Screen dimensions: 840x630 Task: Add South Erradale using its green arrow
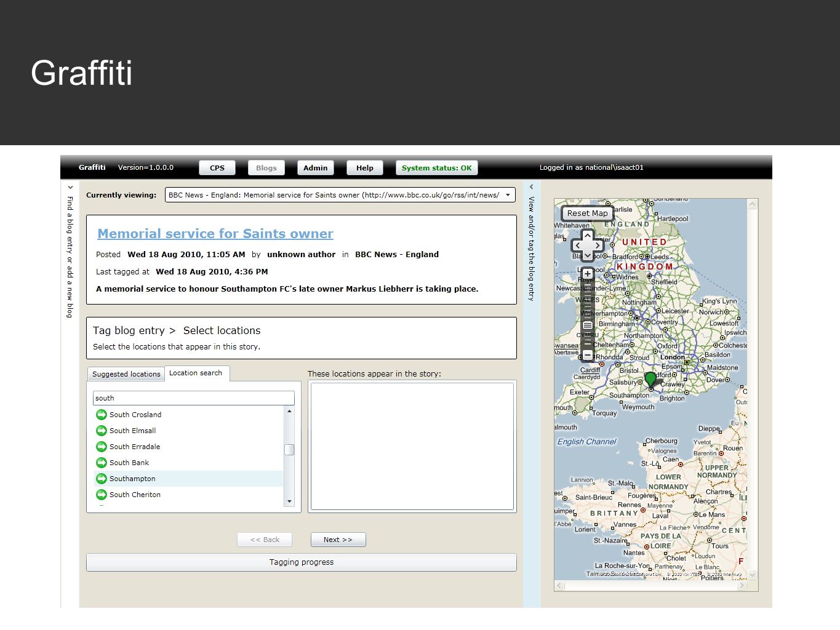point(102,447)
